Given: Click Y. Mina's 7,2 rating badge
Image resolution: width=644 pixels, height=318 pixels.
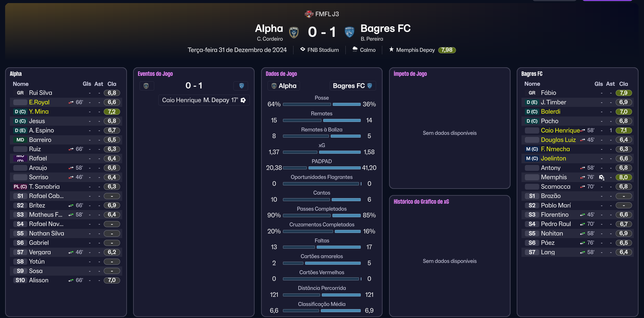Looking at the screenshot, I should click(112, 112).
